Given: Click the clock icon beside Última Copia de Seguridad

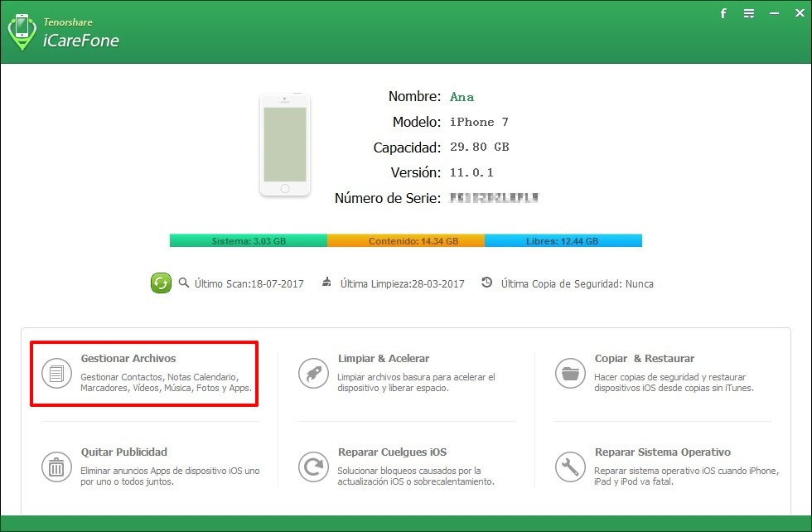Looking at the screenshot, I should click(486, 283).
